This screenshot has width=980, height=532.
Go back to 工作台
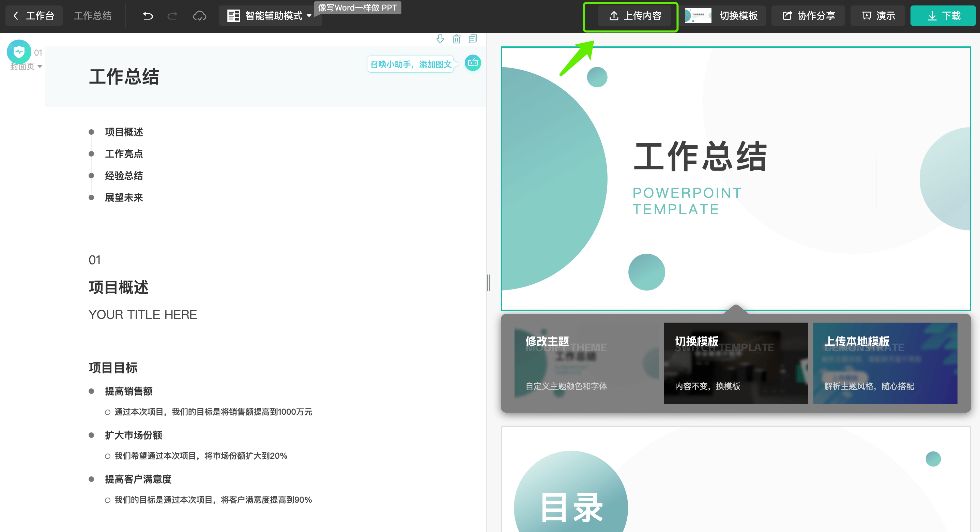[33, 16]
